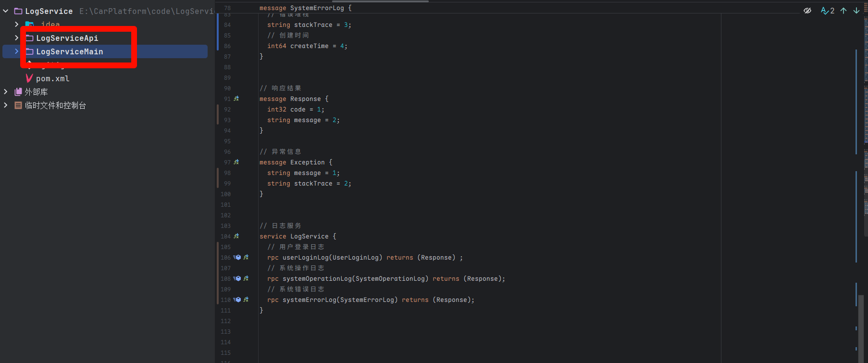Expand the LogServiceApi module folder
This screenshot has height=363, width=868.
tap(17, 38)
